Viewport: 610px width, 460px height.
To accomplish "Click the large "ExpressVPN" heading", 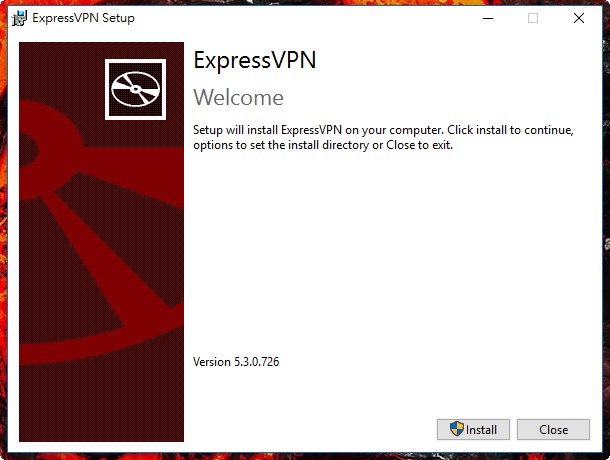I will coord(254,60).
